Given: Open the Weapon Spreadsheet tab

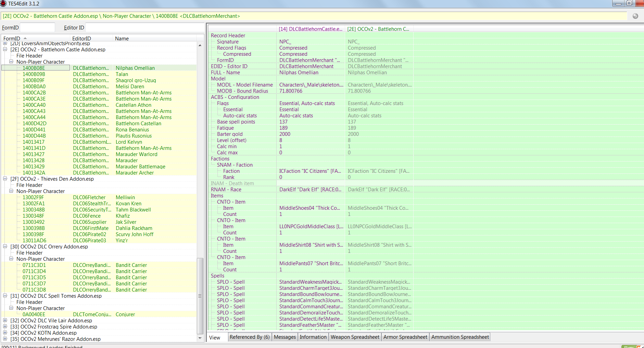Looking at the screenshot, I should (355, 337).
